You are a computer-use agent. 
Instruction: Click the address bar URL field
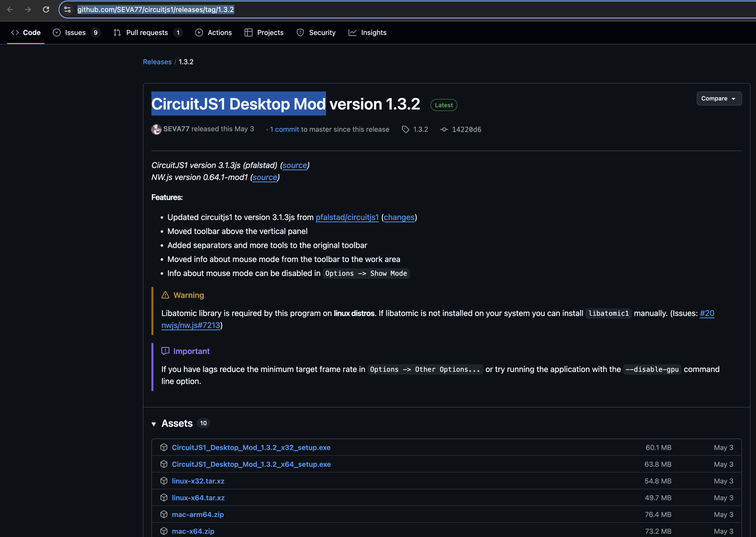[x=396, y=9]
